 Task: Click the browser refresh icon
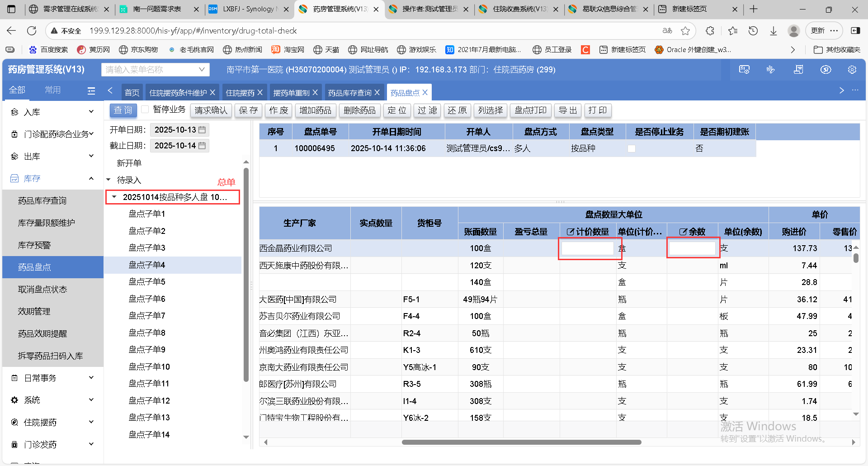pyautogui.click(x=32, y=31)
